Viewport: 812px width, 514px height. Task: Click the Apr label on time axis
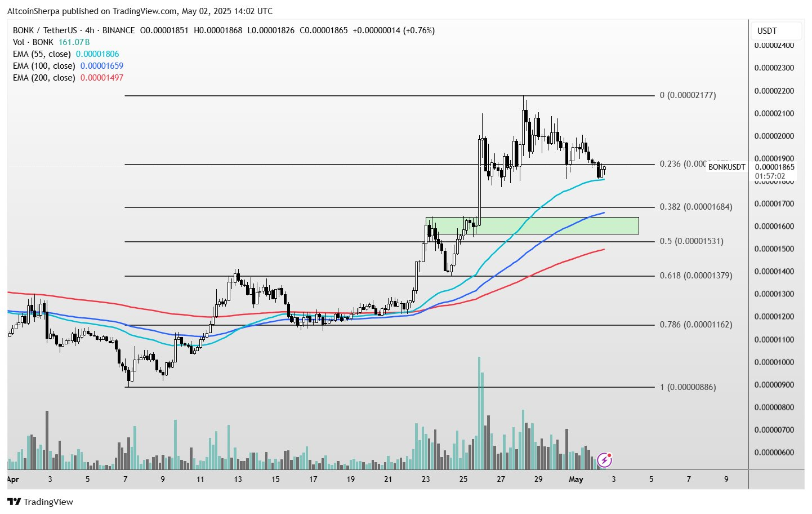click(x=12, y=479)
